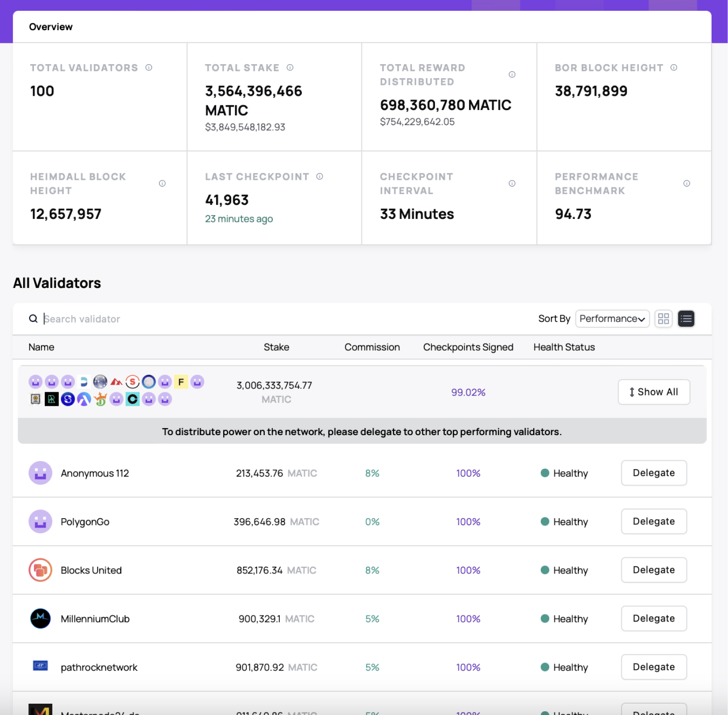Click the dropdown chevron next to Performance
728x715 pixels.
642,319
